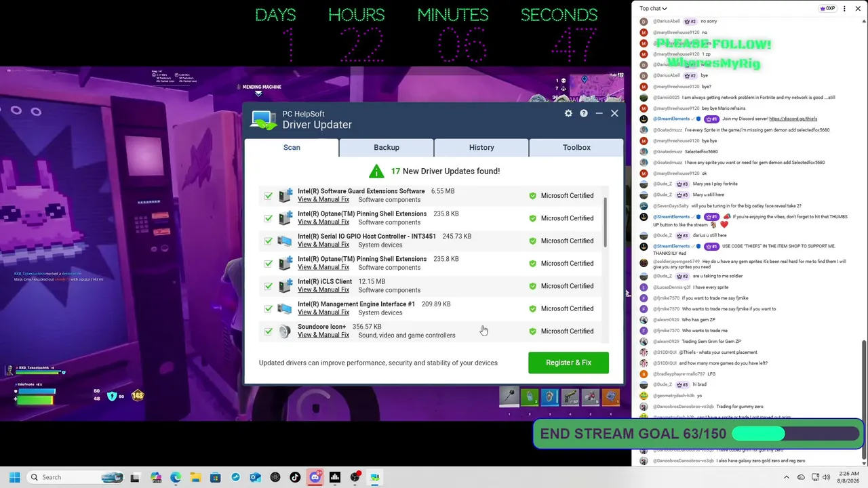The image size is (868, 488).
Task: Open OneDrive cloud tray icon
Action: [801, 477]
